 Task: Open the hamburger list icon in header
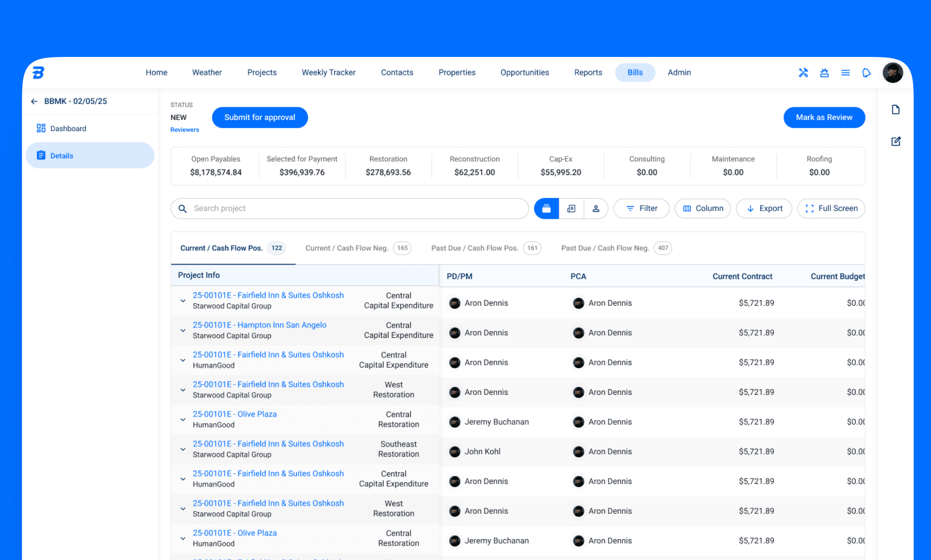(x=845, y=72)
